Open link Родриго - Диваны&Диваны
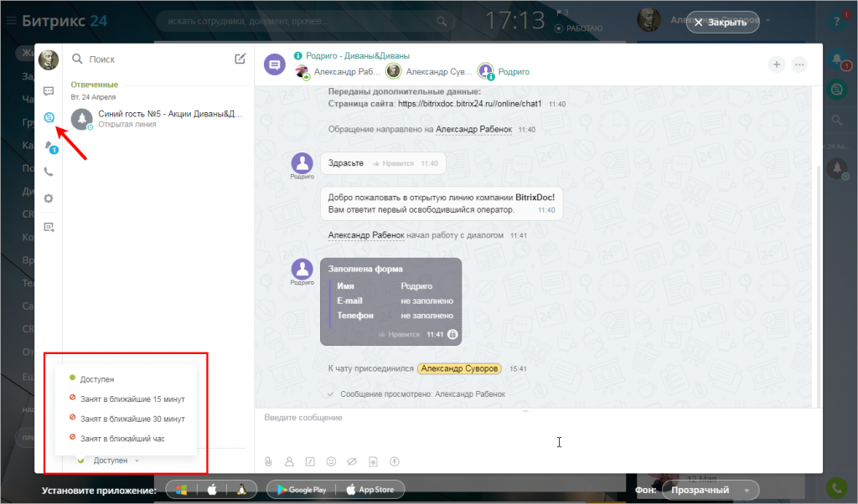The image size is (858, 504). click(x=357, y=56)
